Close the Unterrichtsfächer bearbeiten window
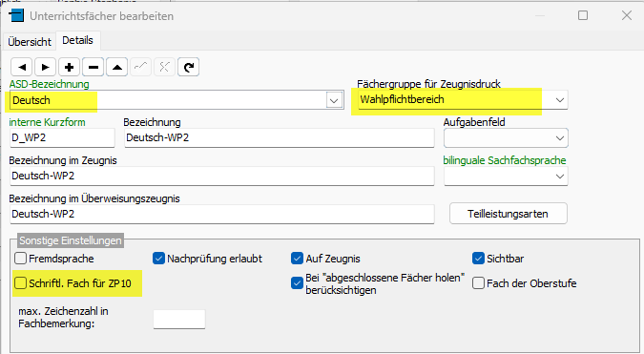The image size is (644, 354). pos(627,15)
